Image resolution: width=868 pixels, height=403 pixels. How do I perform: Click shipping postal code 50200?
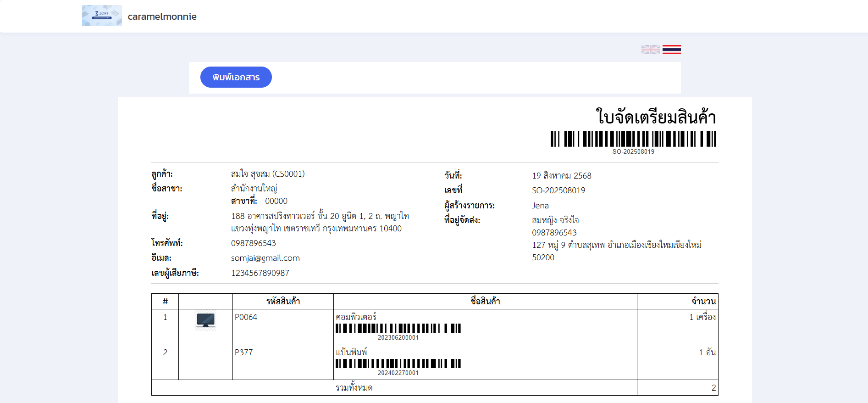[x=543, y=257]
